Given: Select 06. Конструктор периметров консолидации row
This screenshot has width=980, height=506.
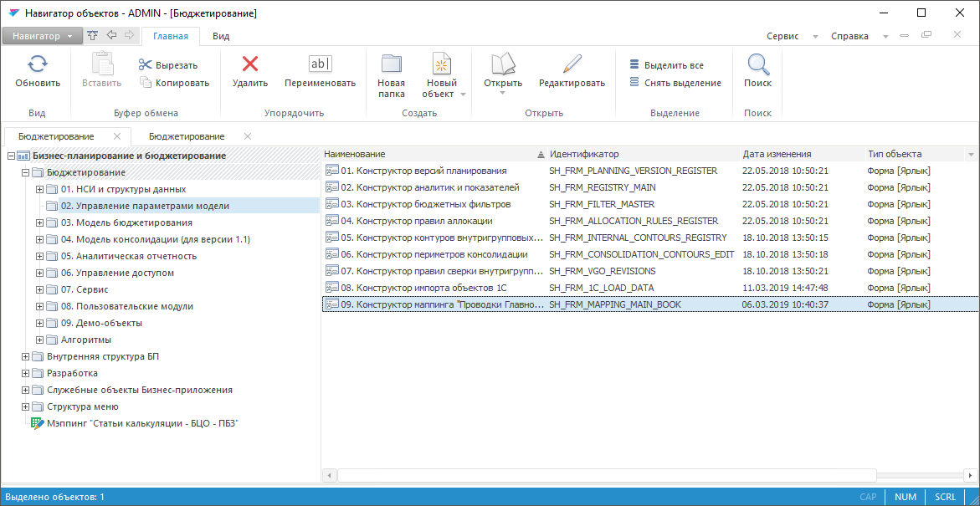Looking at the screenshot, I should [650, 254].
